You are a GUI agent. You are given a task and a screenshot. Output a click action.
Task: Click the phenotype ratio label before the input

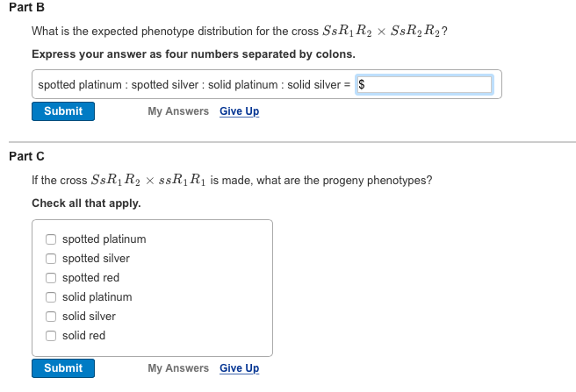click(x=194, y=85)
